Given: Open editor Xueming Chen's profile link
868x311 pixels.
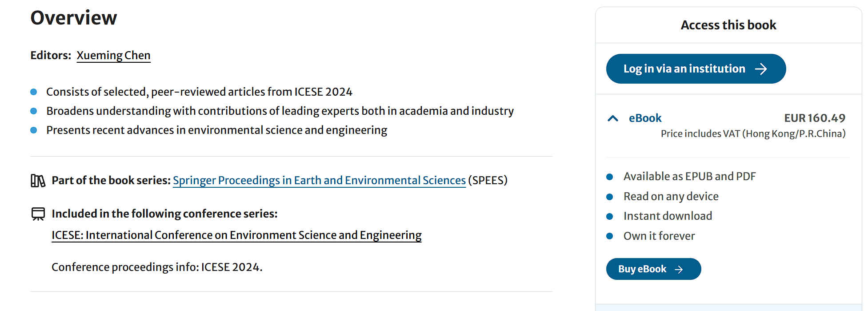Looking at the screenshot, I should (113, 56).
